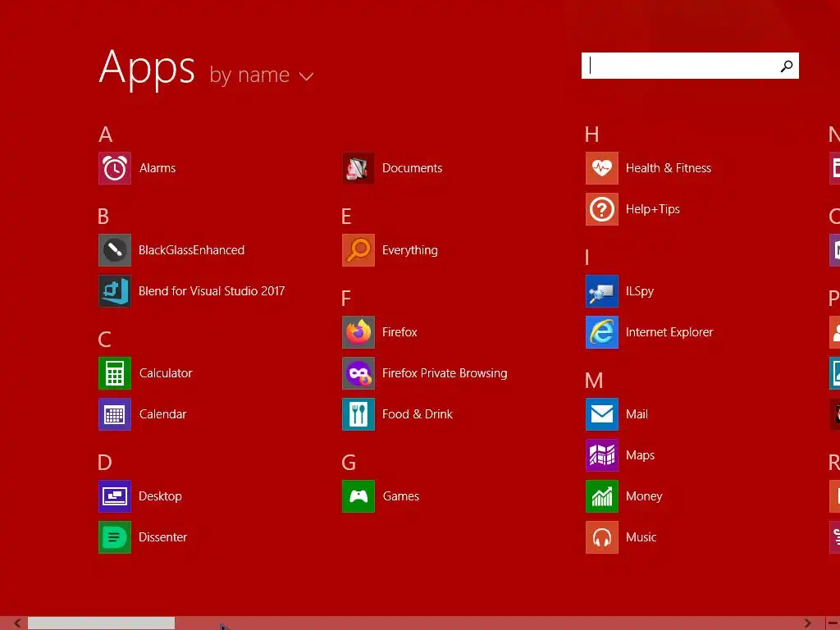
Task: Open the Blend for Visual Studio 2017 icon
Action: 115,291
